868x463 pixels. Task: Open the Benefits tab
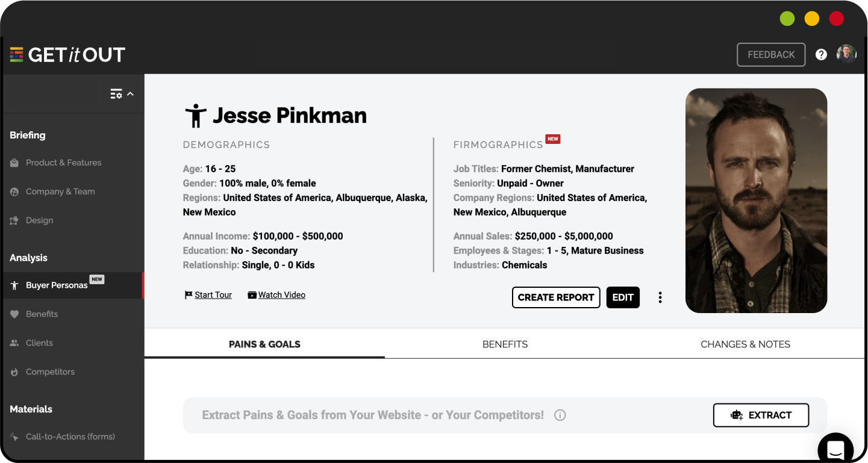coord(505,344)
